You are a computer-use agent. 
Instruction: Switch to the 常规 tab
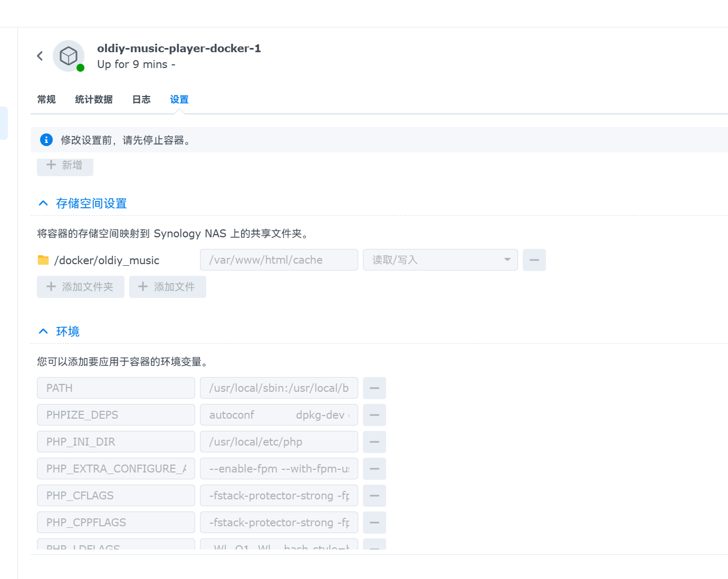tap(46, 99)
